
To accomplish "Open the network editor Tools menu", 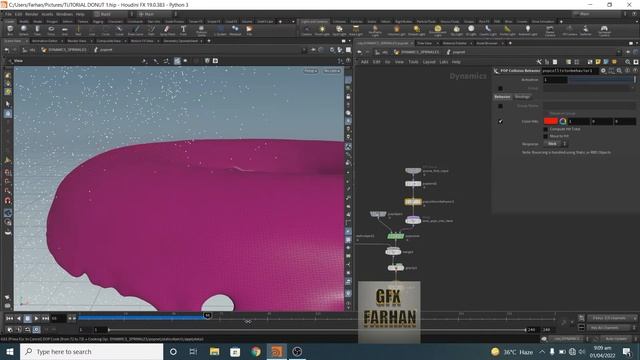I will tap(413, 62).
